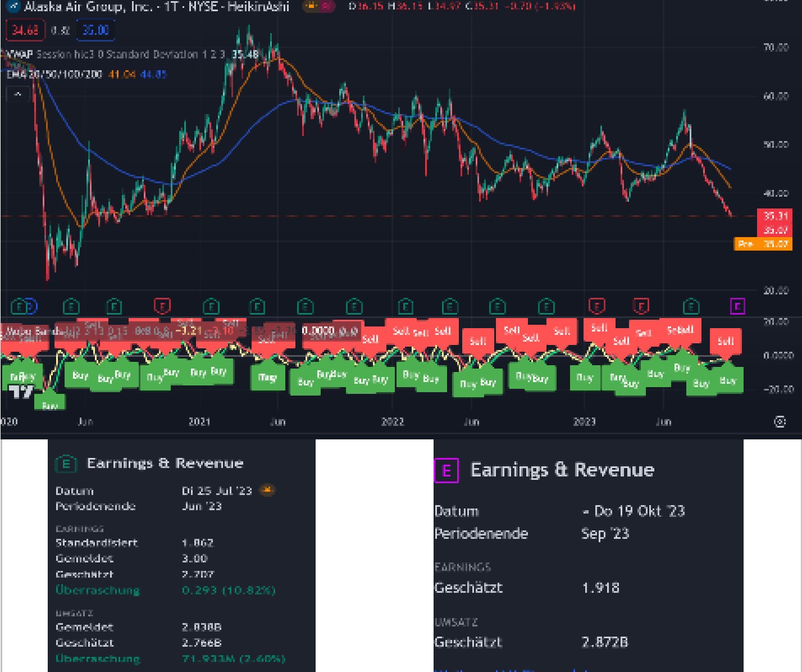Click the pink badge next to the crown
The height and width of the screenshot is (672, 802).
point(326,7)
